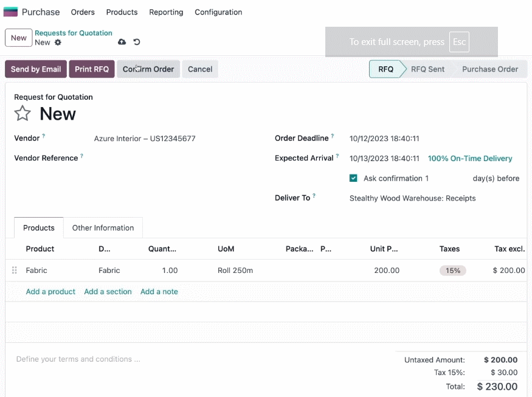Open the Configuration menu
Screen dimensions: 532x397
218,12
